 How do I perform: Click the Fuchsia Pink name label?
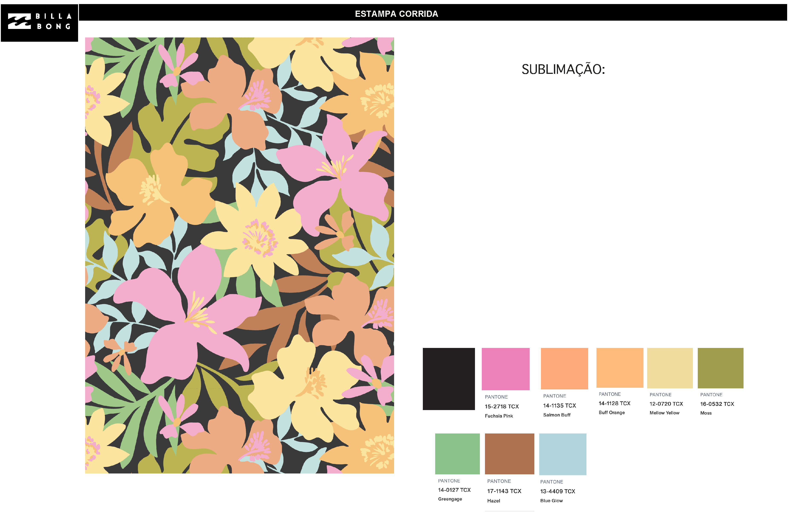[499, 416]
